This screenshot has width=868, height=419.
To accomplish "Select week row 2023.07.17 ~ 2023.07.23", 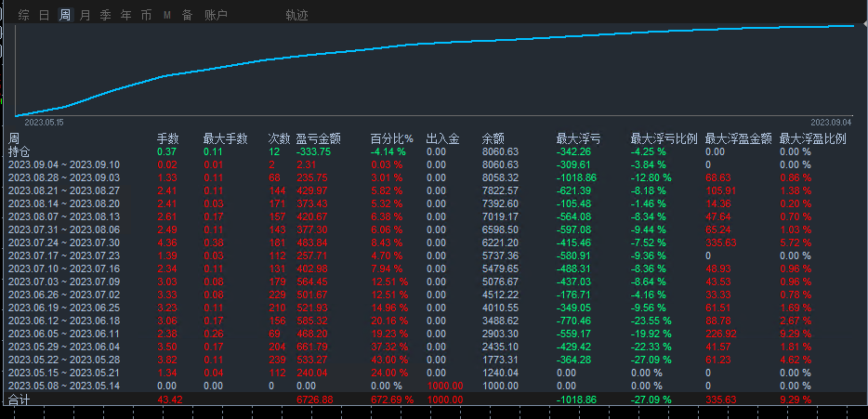I will click(64, 255).
